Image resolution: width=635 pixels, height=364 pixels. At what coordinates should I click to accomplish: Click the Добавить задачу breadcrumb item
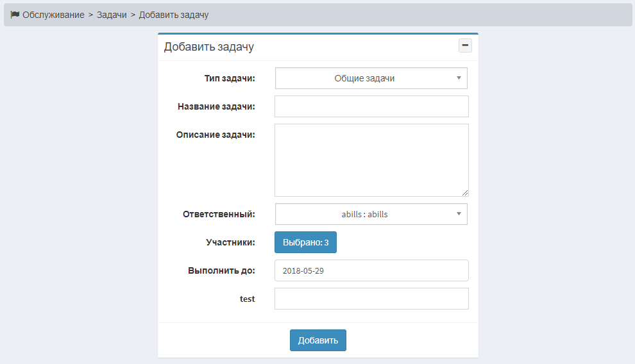tap(174, 15)
